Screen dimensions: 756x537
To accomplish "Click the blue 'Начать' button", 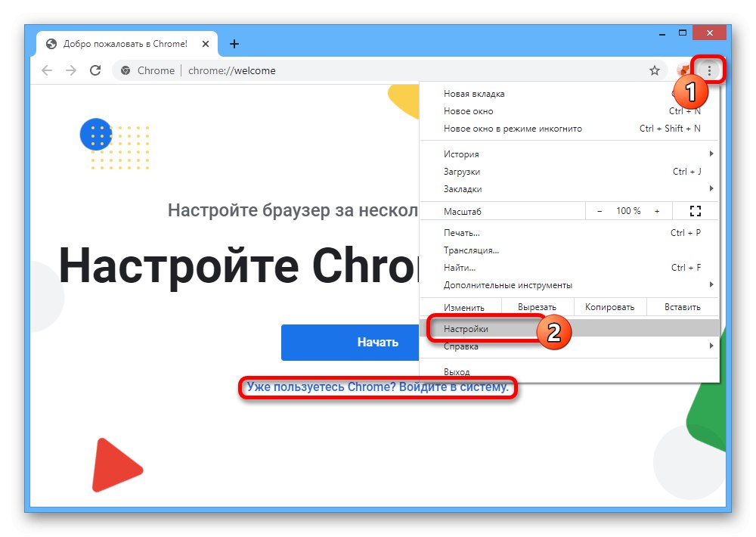I will tap(350, 342).
